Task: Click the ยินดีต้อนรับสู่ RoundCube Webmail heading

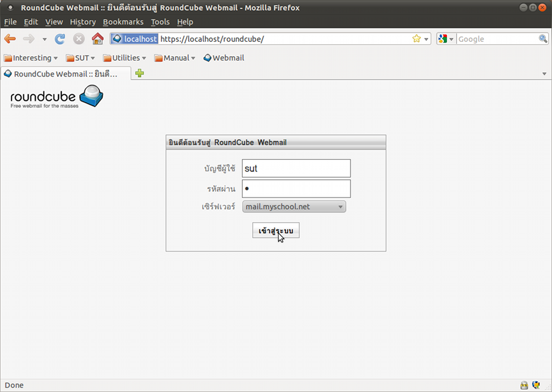Action: click(x=227, y=142)
